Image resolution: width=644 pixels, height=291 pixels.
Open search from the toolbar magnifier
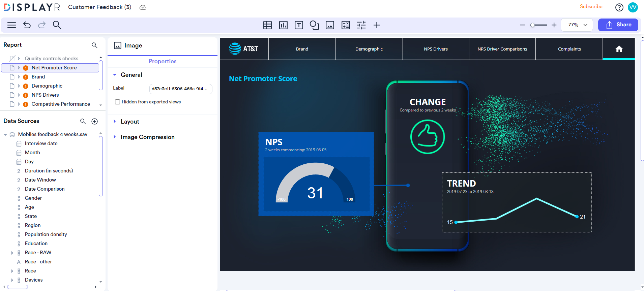point(57,25)
